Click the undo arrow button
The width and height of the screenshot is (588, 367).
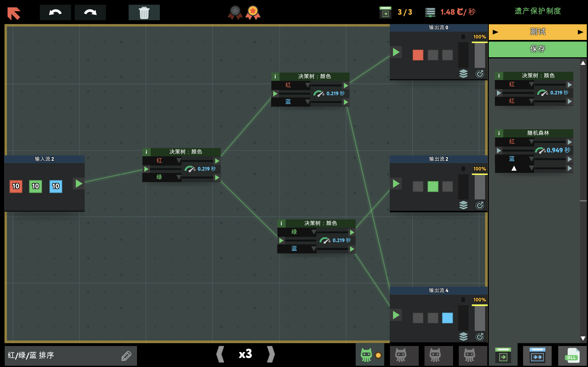coord(55,12)
